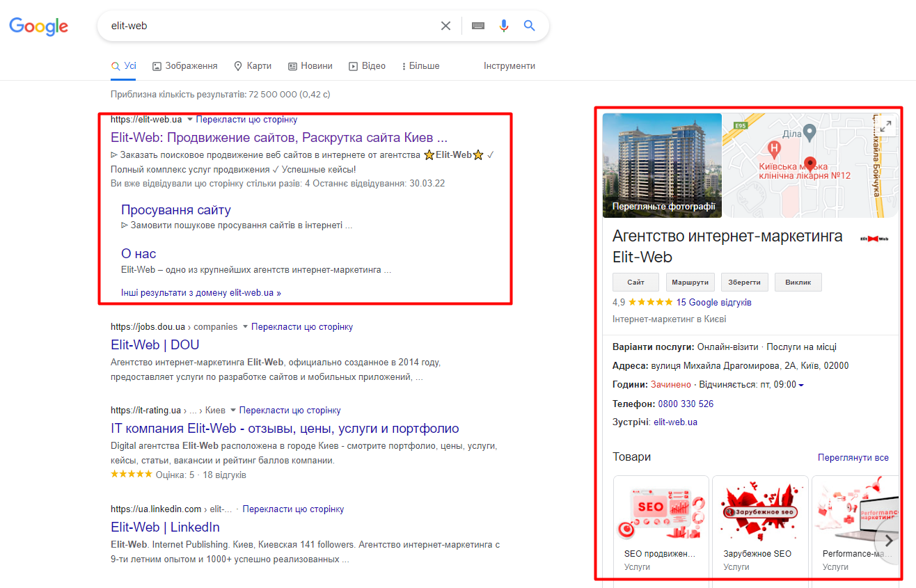Translate the it-rating.ua page link
The width and height of the screenshot is (916, 588).
click(x=290, y=411)
